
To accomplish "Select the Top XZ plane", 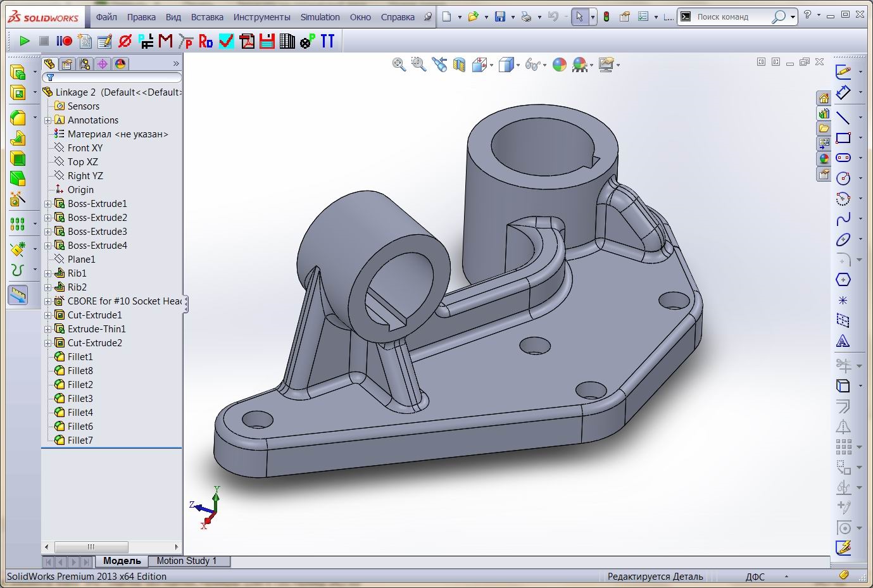I will [x=83, y=162].
